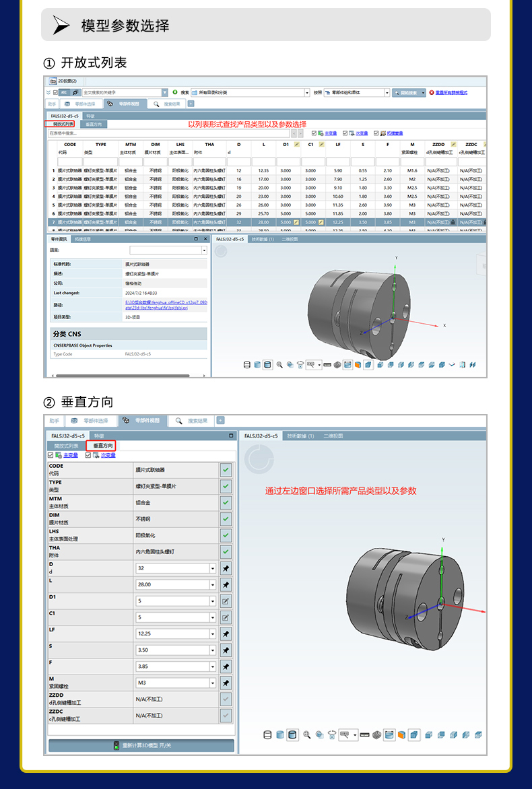Open the S dropdown showing 3.50
The width and height of the screenshot is (532, 789).
pyautogui.click(x=213, y=650)
